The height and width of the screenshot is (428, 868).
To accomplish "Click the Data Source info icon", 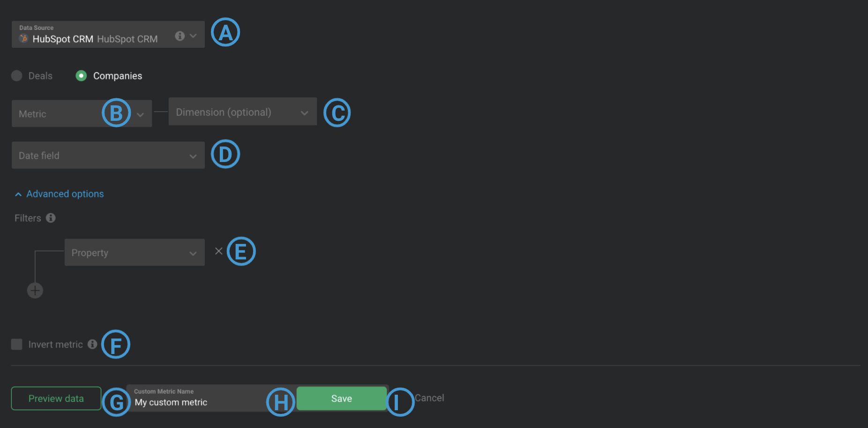I will 180,36.
